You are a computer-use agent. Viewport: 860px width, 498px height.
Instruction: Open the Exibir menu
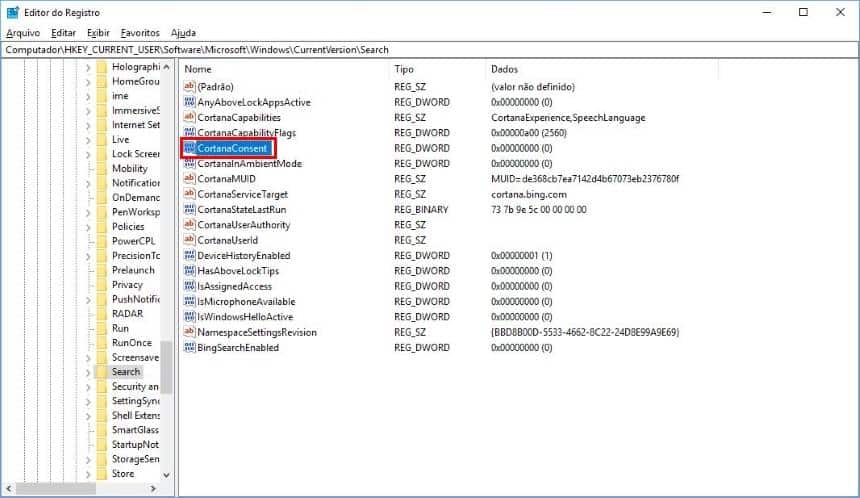point(98,33)
